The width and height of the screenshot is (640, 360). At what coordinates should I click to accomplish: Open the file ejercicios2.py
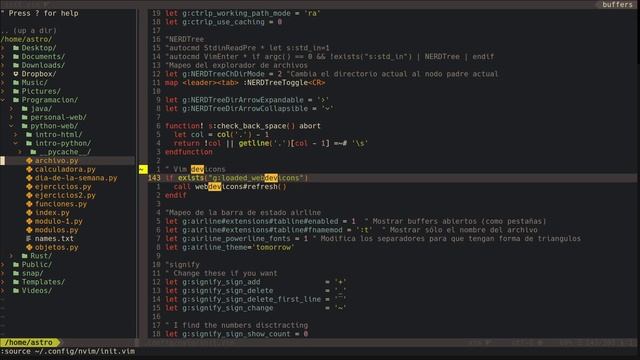pos(65,195)
